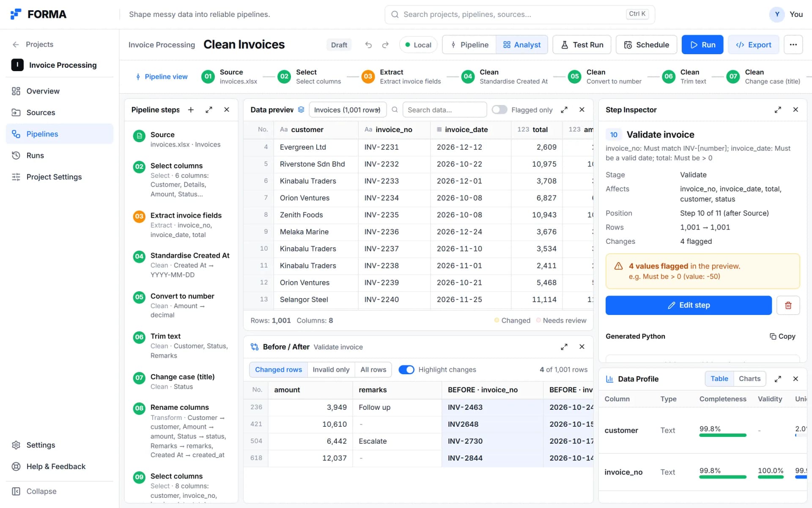Select the All rows tab

tap(373, 370)
